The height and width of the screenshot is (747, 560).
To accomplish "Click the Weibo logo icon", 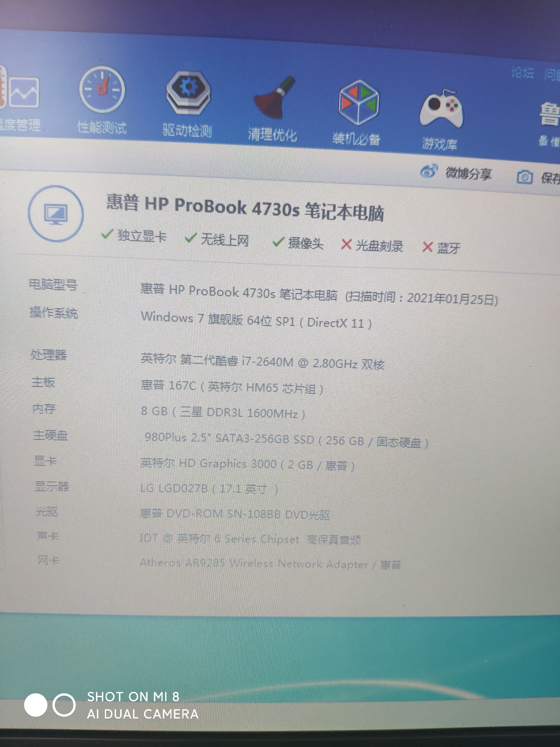I will coord(429,171).
